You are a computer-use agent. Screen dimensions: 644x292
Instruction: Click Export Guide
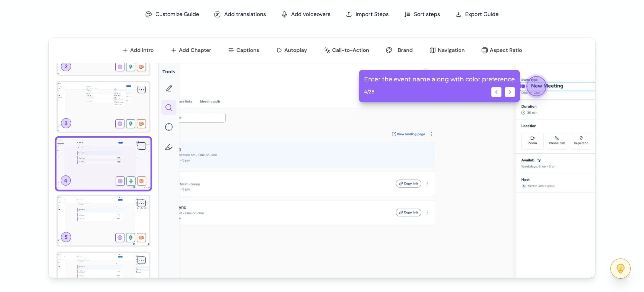pyautogui.click(x=477, y=14)
